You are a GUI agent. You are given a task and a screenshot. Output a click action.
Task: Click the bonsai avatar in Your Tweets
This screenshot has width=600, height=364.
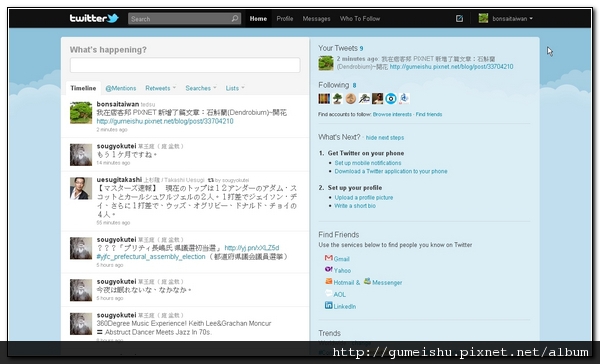click(x=326, y=63)
